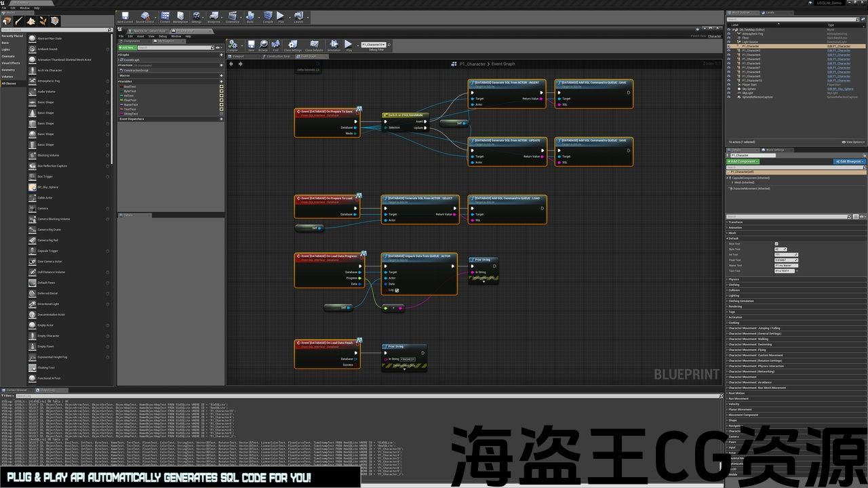
Task: Open the World Settings tab
Action: tap(774, 150)
